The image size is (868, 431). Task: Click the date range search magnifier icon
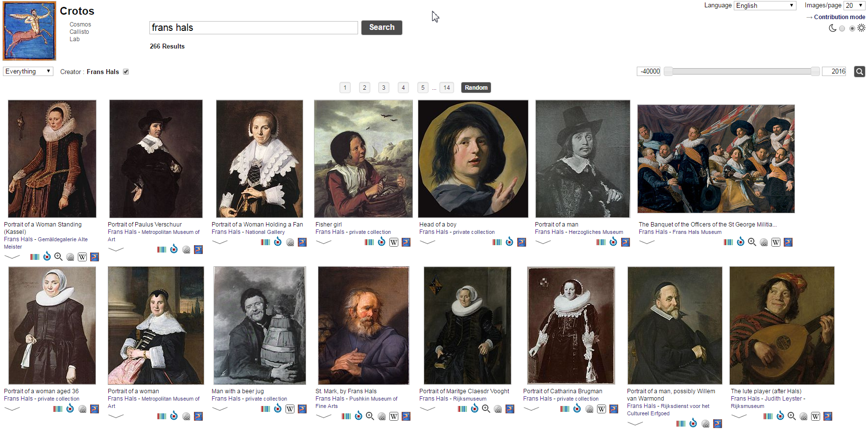pyautogui.click(x=860, y=72)
